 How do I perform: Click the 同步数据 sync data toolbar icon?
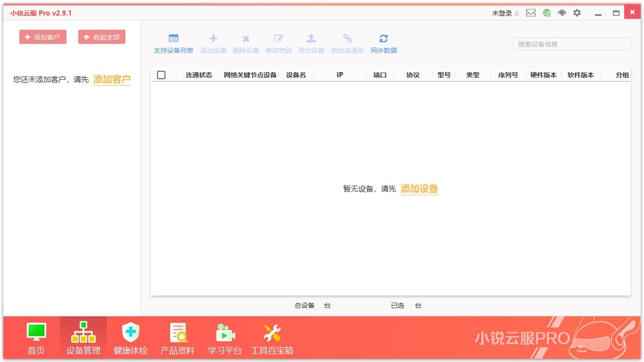coord(383,42)
